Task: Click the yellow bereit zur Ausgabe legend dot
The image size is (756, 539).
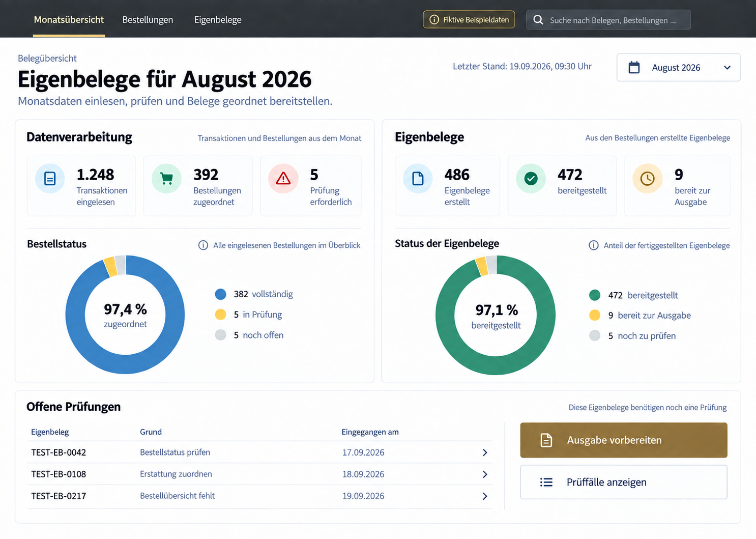Action: coord(595,316)
